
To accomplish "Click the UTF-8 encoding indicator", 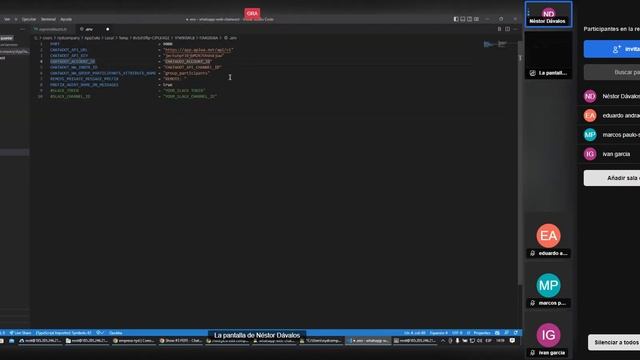I will coord(457,333).
